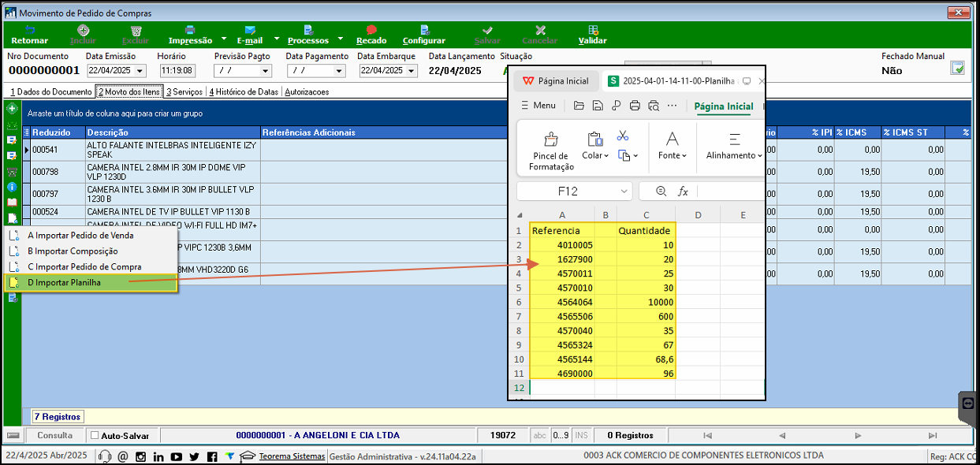Click the E-mail envelope icon
The image size is (980, 465).
(249, 30)
